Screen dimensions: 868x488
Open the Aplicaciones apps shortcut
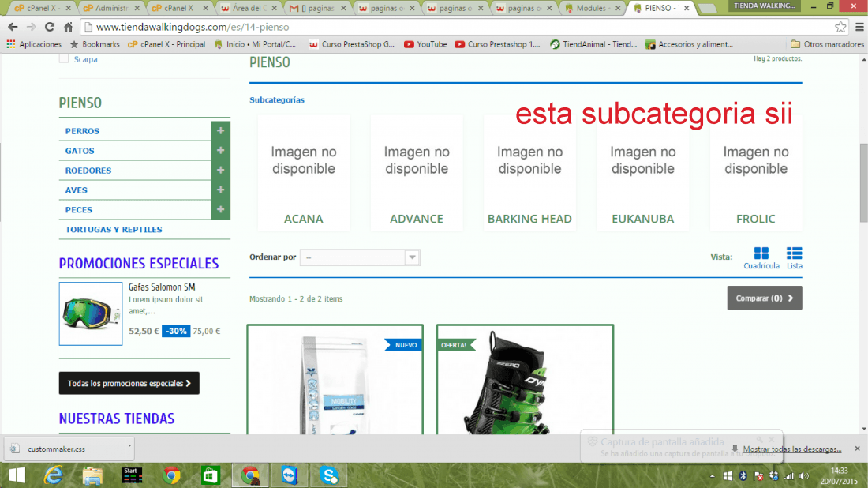tap(34, 44)
